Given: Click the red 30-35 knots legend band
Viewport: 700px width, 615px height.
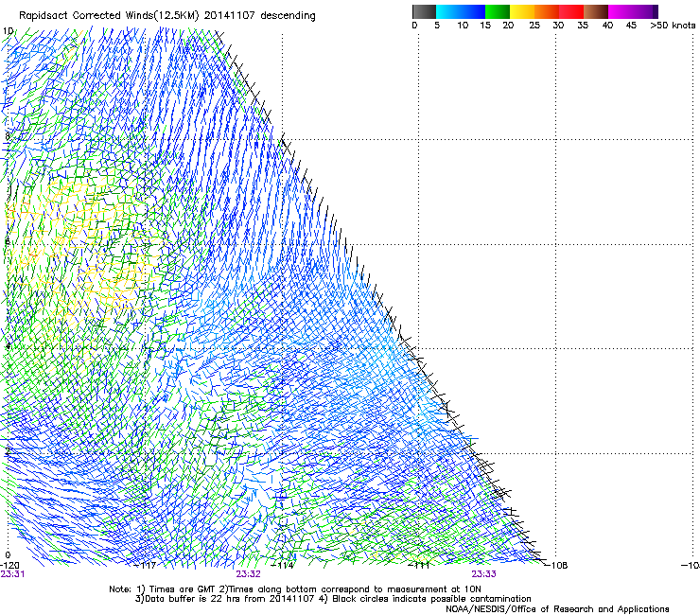Looking at the screenshot, I should tap(571, 11).
